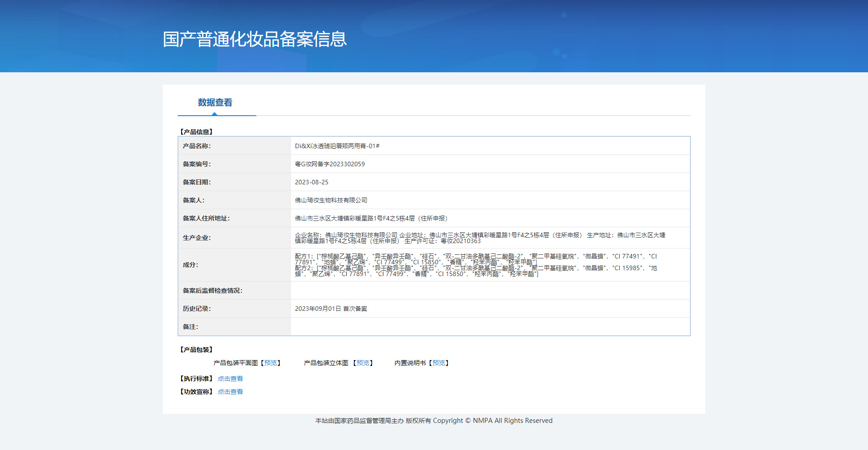Click the 【功效宣称】 label
This screenshot has height=450, width=868.
[x=196, y=392]
